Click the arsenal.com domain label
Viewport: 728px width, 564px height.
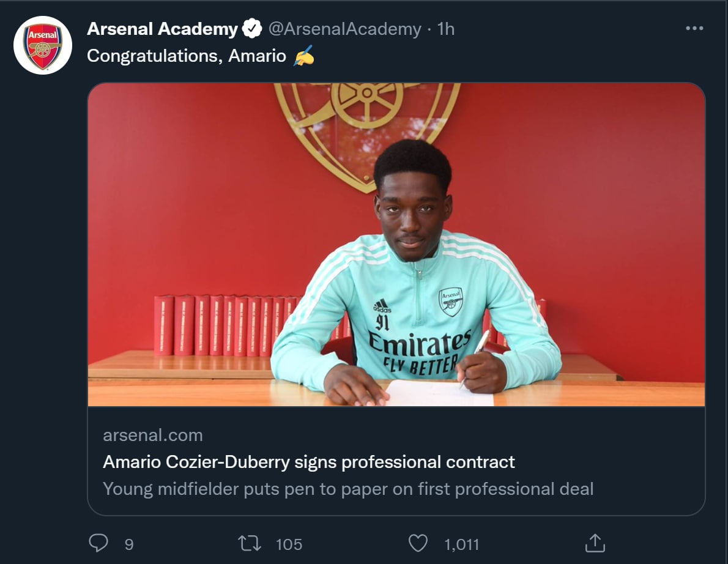coord(152,435)
